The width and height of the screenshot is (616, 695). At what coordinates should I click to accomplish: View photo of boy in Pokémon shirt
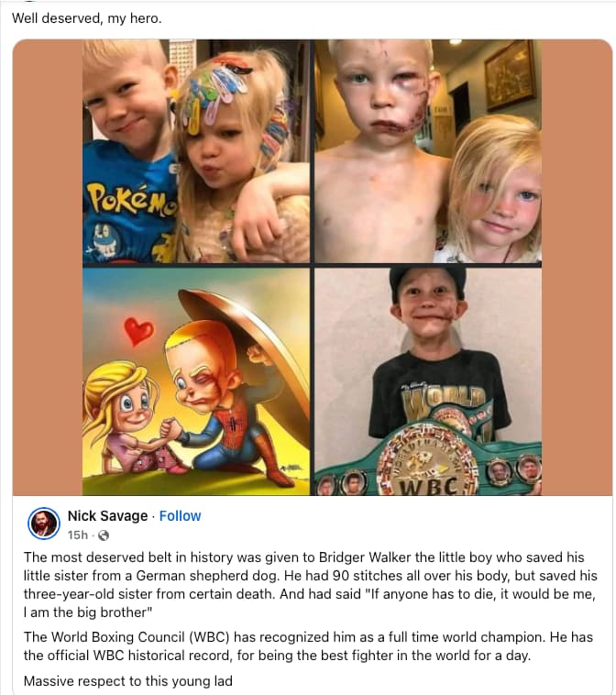pos(196,151)
